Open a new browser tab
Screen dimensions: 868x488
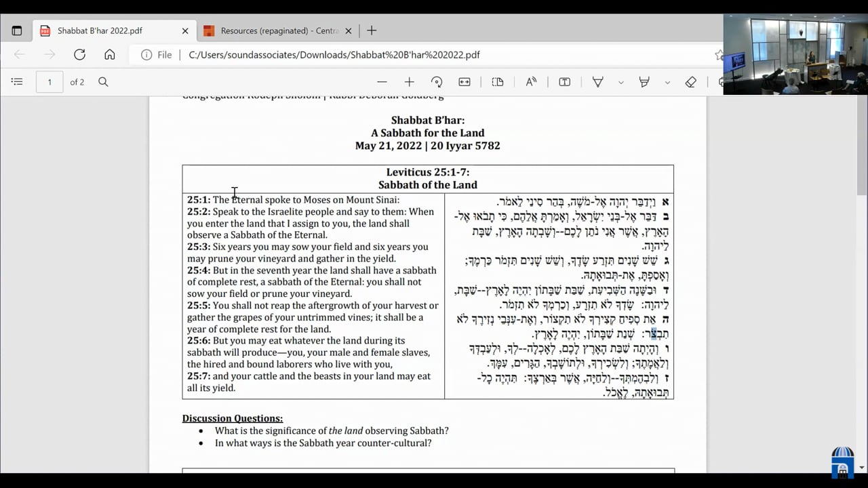click(x=372, y=30)
